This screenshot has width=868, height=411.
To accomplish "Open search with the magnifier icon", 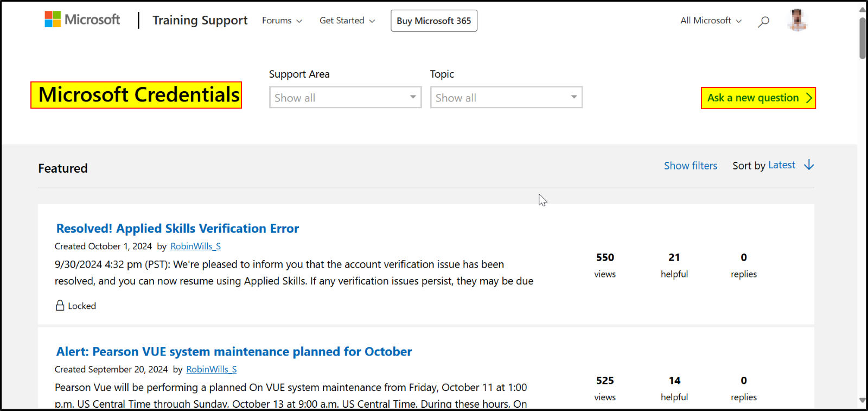I will click(764, 21).
